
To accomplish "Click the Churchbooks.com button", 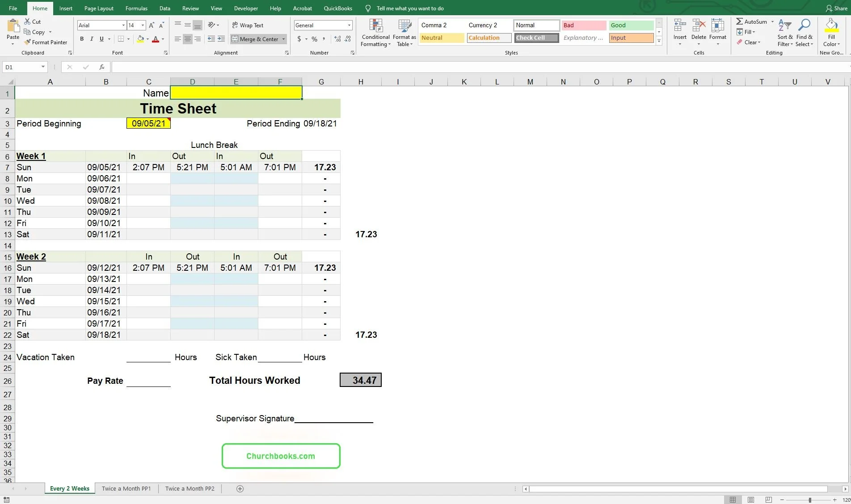I will click(x=281, y=456).
